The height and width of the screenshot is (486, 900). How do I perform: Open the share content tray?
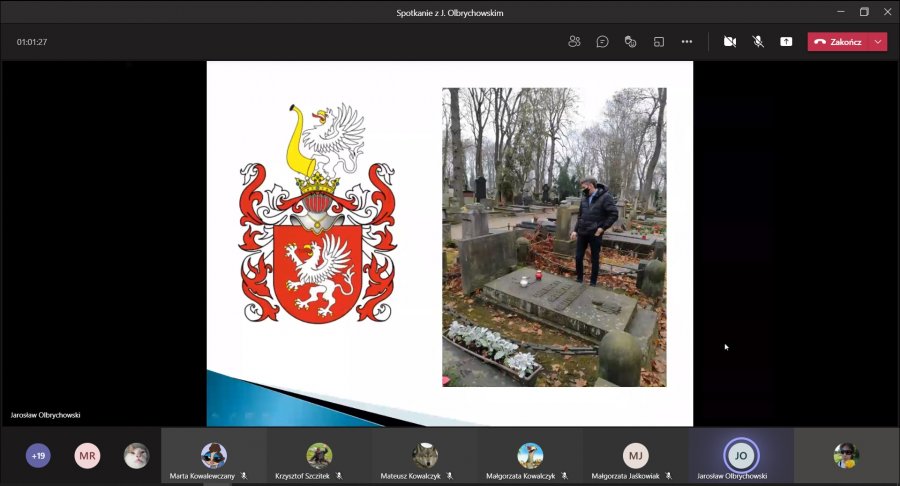click(x=786, y=42)
